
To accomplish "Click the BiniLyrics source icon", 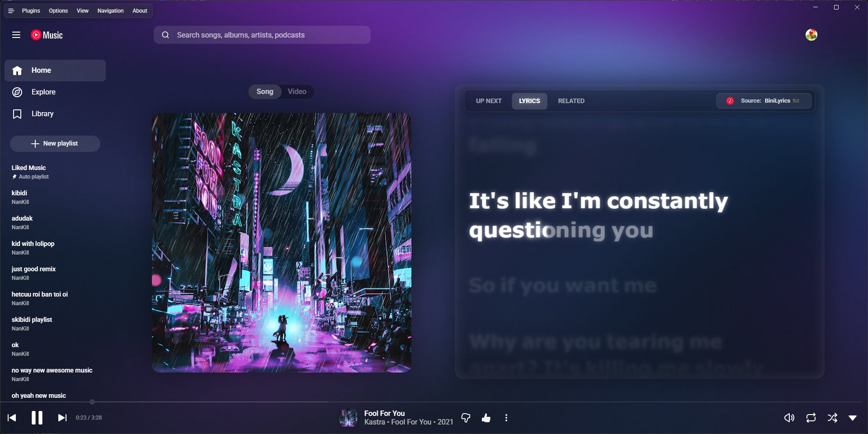I will [x=730, y=101].
